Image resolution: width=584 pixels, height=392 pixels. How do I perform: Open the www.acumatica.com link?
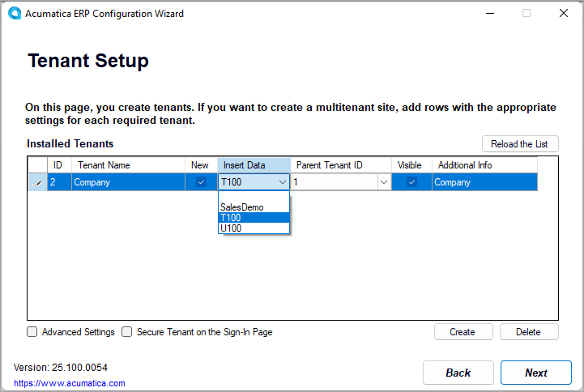pyautogui.click(x=70, y=383)
